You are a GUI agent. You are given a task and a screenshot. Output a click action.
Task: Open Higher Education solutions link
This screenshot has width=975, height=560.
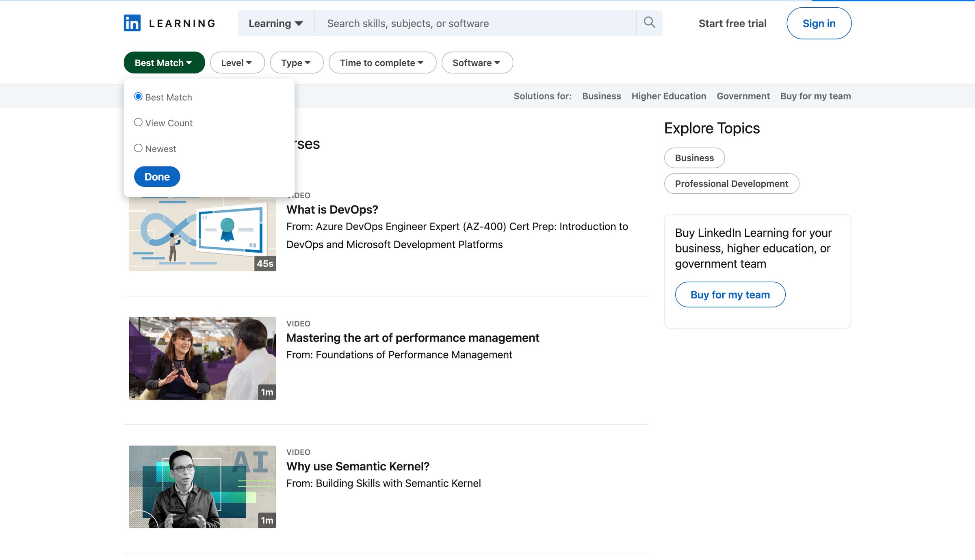[x=669, y=96]
